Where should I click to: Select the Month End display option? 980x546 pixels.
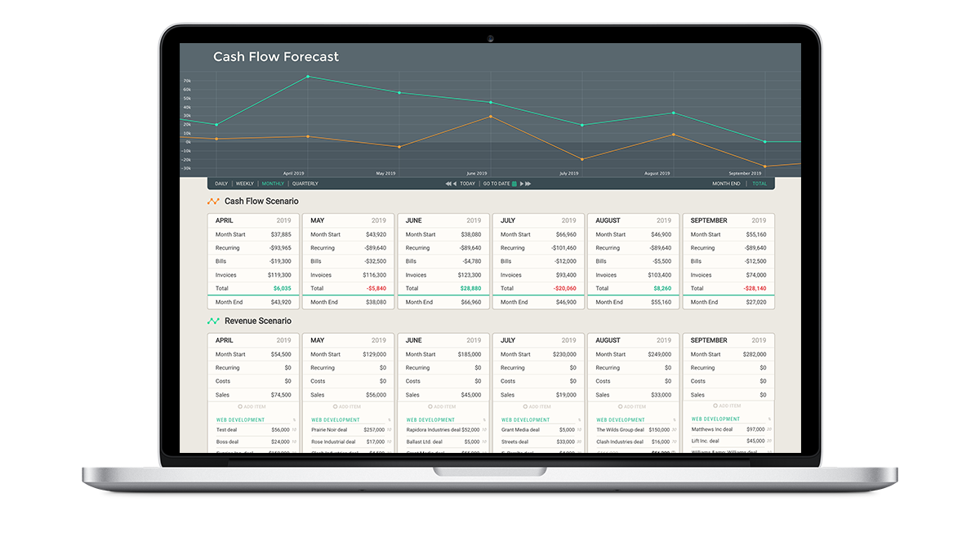click(x=726, y=184)
